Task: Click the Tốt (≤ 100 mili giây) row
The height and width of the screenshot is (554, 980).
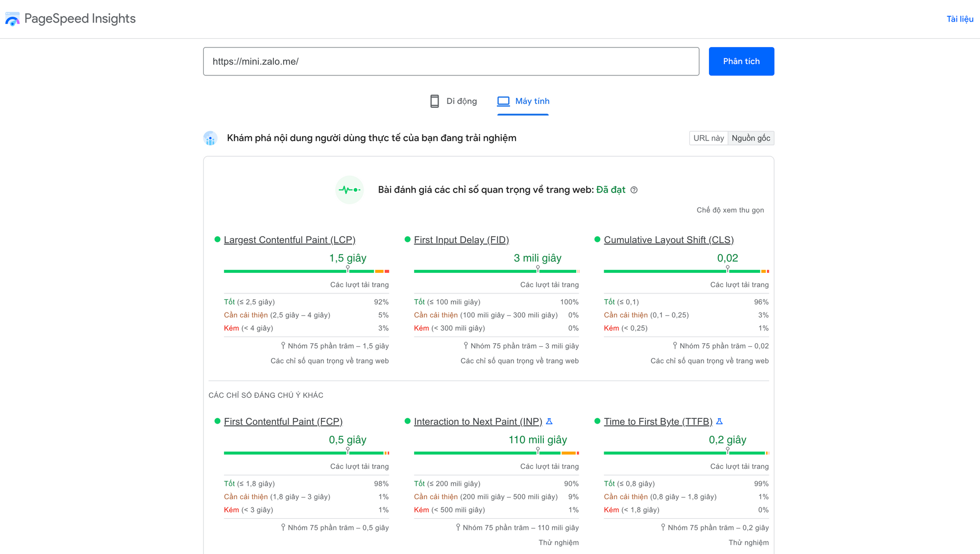Action: tap(496, 302)
